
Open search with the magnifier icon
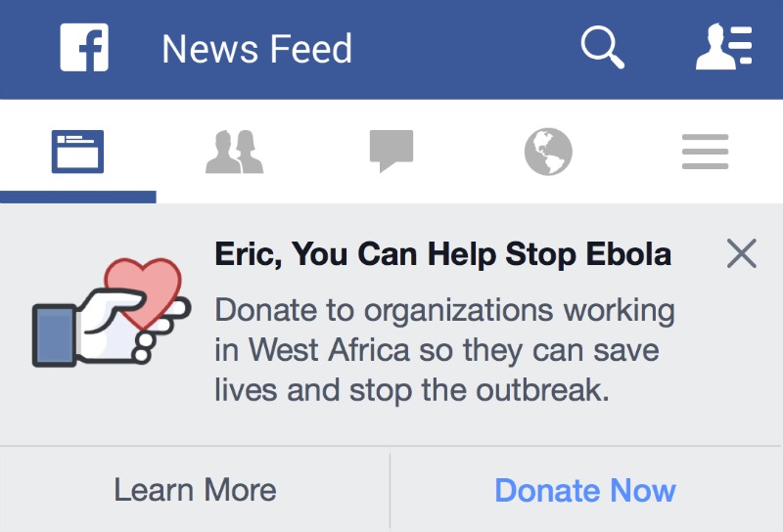pyautogui.click(x=601, y=47)
